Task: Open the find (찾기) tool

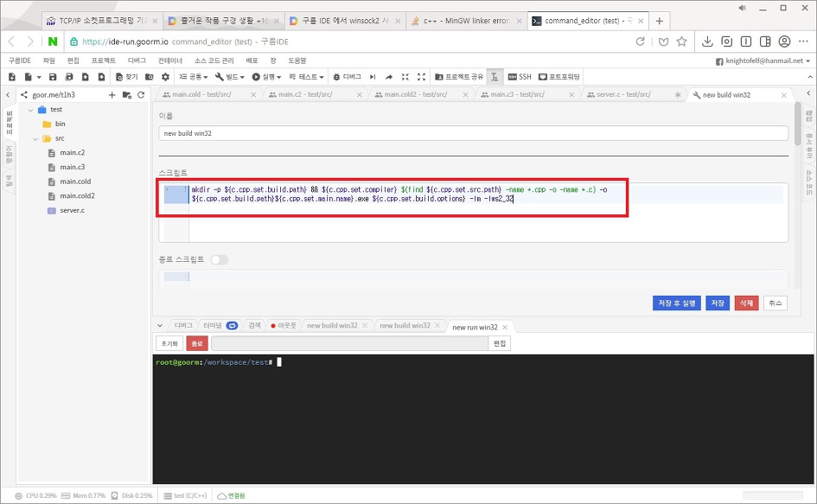Action: coord(126,77)
